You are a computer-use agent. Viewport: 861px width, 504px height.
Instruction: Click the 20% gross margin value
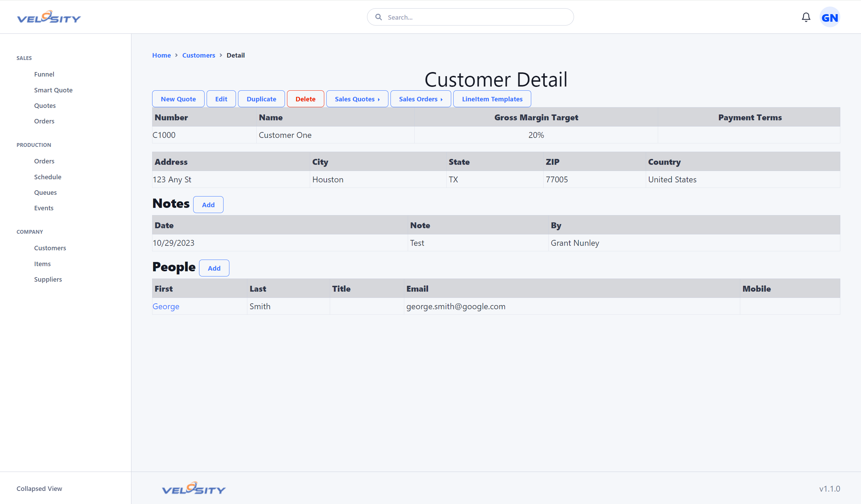(x=536, y=135)
